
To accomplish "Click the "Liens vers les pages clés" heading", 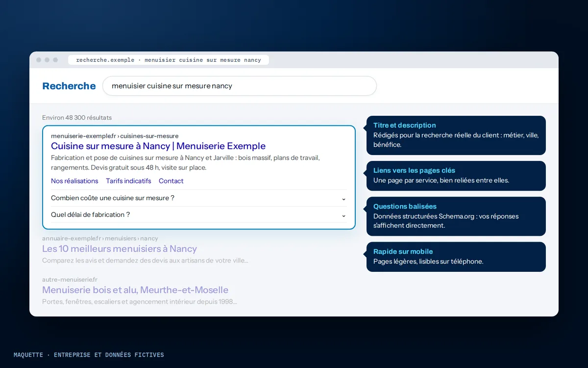I will (414, 170).
